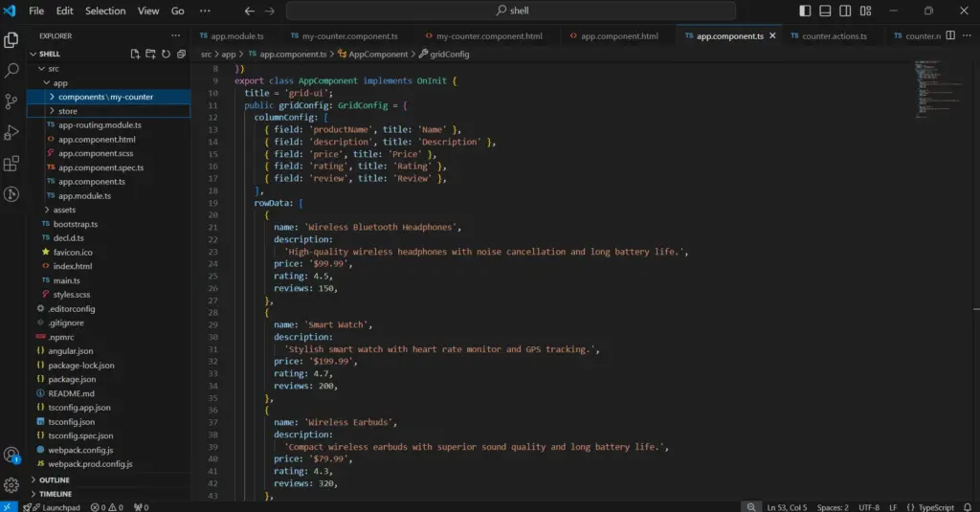The height and width of the screenshot is (512, 980).
Task: Change indentation Spaces: 2
Action: (833, 507)
